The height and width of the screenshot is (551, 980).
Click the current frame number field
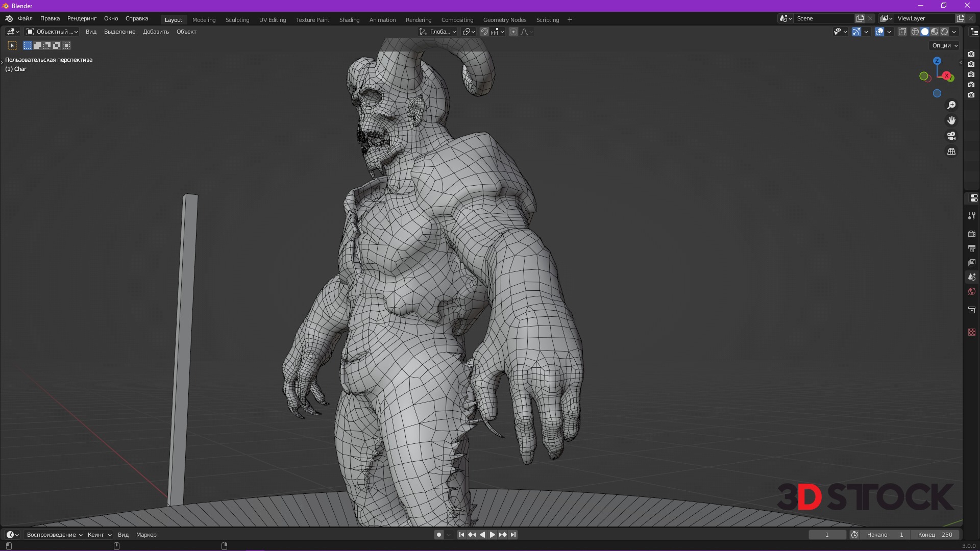click(x=827, y=535)
